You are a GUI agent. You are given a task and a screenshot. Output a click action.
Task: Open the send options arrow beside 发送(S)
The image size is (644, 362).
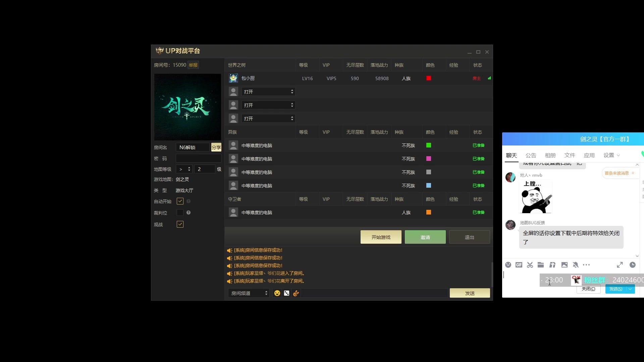630,289
